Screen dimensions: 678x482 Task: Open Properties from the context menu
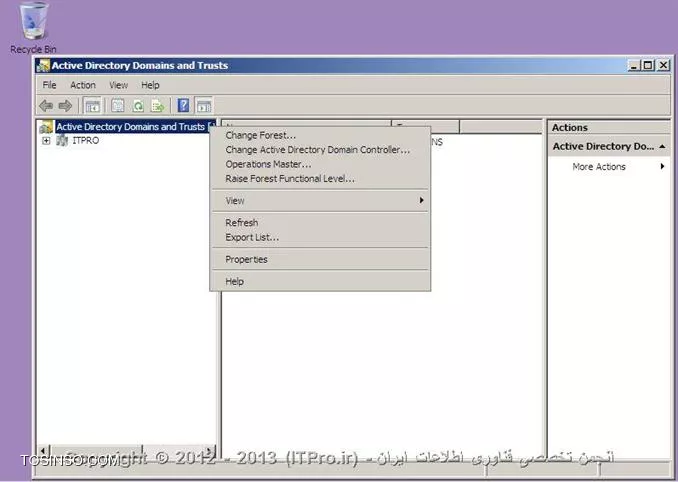click(320, 259)
